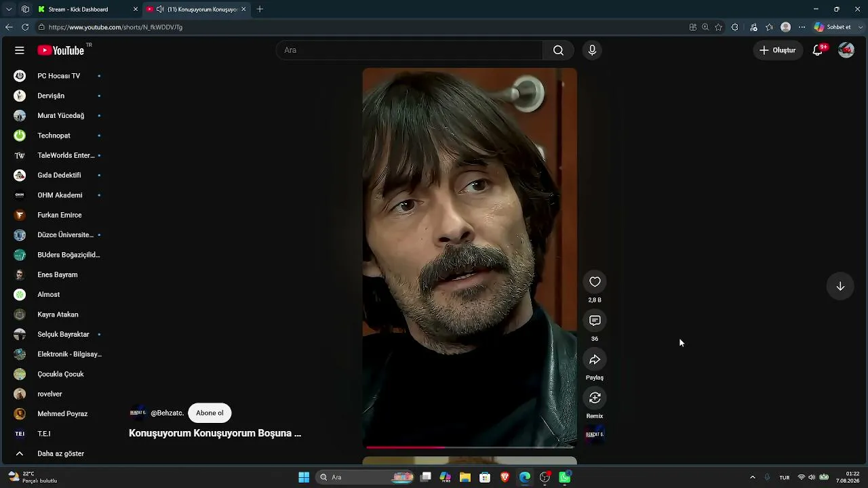The width and height of the screenshot is (868, 488).
Task: Go back in browser history
Action: pyautogui.click(x=9, y=27)
